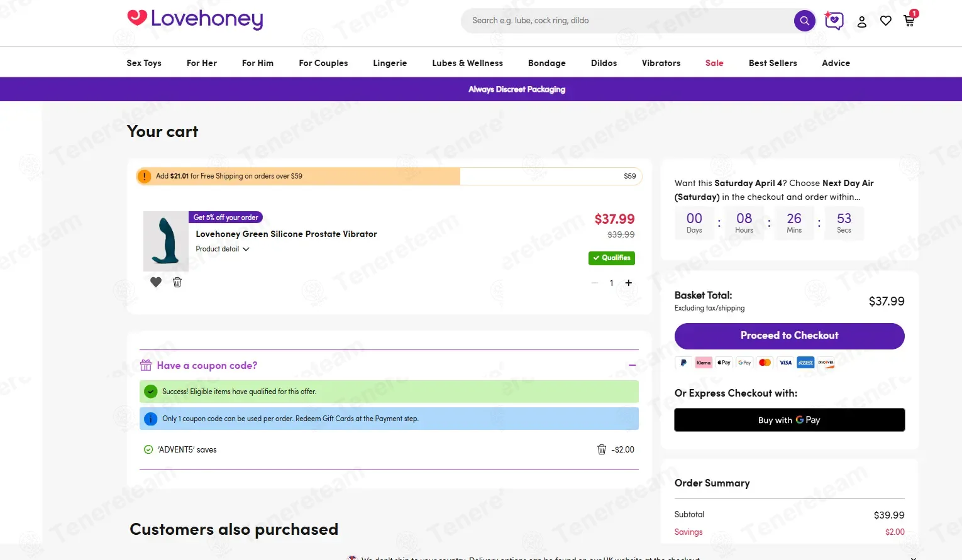Open the Advice menu

tap(836, 63)
